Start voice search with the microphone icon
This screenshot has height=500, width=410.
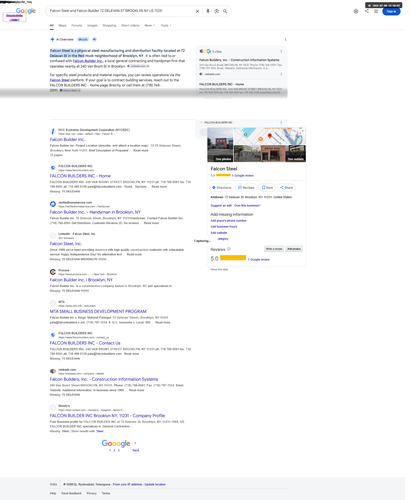pos(208,11)
